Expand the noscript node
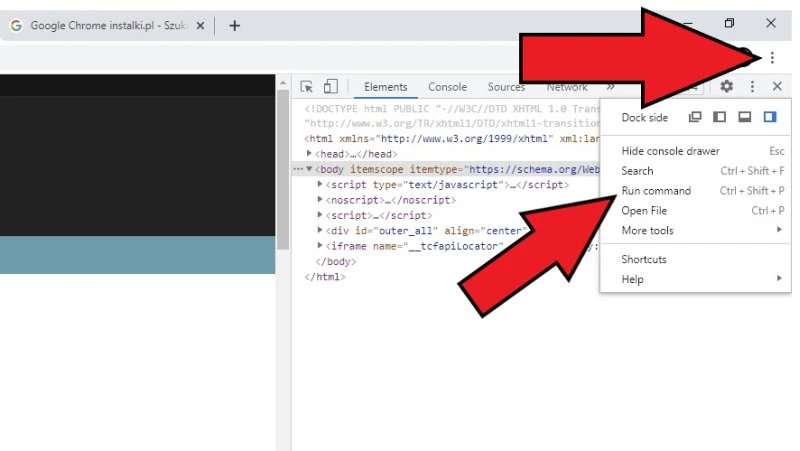The width and height of the screenshot is (800, 451). pos(320,199)
